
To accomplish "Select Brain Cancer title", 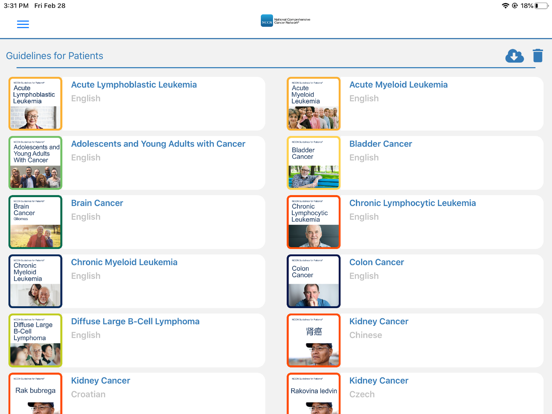I will 97,203.
